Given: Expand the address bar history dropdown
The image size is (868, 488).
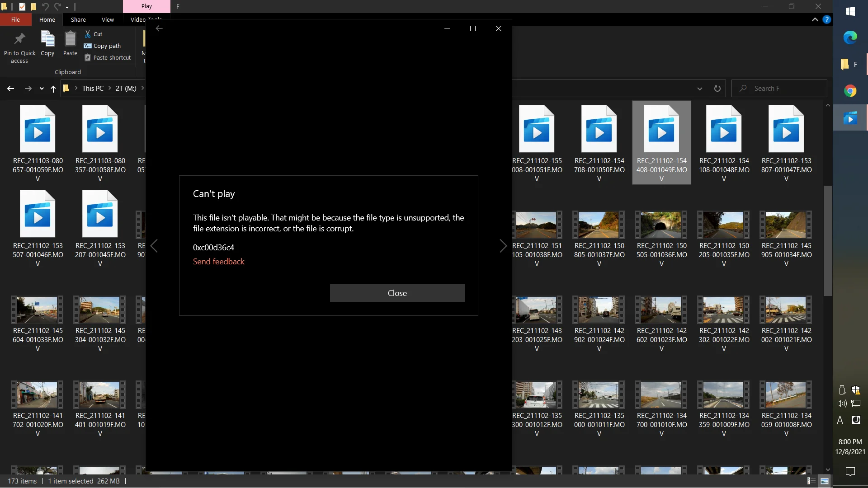Looking at the screenshot, I should [700, 89].
